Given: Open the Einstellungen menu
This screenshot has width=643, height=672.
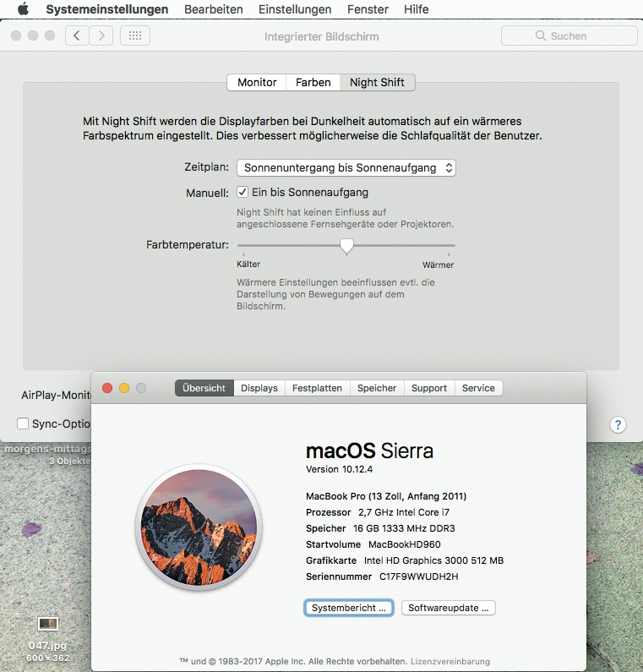Looking at the screenshot, I should 295,9.
